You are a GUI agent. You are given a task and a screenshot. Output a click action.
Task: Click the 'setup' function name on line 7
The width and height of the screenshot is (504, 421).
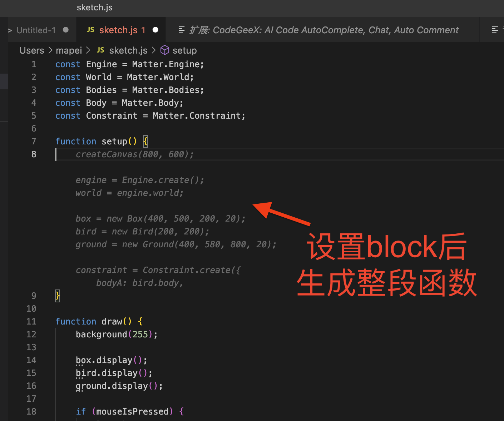point(114,142)
